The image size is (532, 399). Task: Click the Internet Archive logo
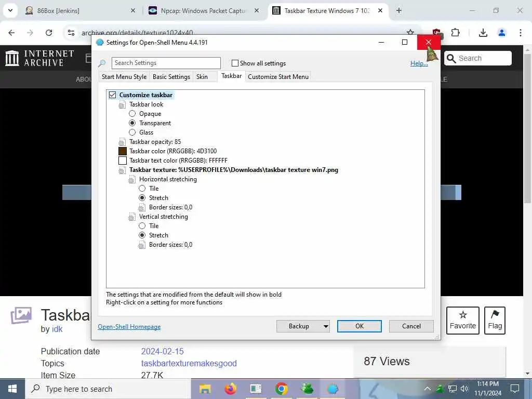click(39, 58)
